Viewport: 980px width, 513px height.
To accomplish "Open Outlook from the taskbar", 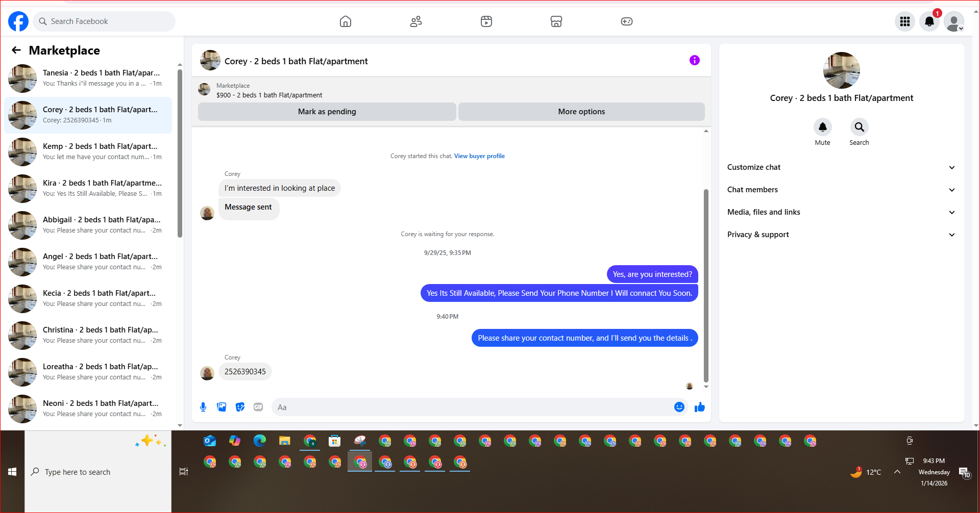I will click(x=210, y=441).
